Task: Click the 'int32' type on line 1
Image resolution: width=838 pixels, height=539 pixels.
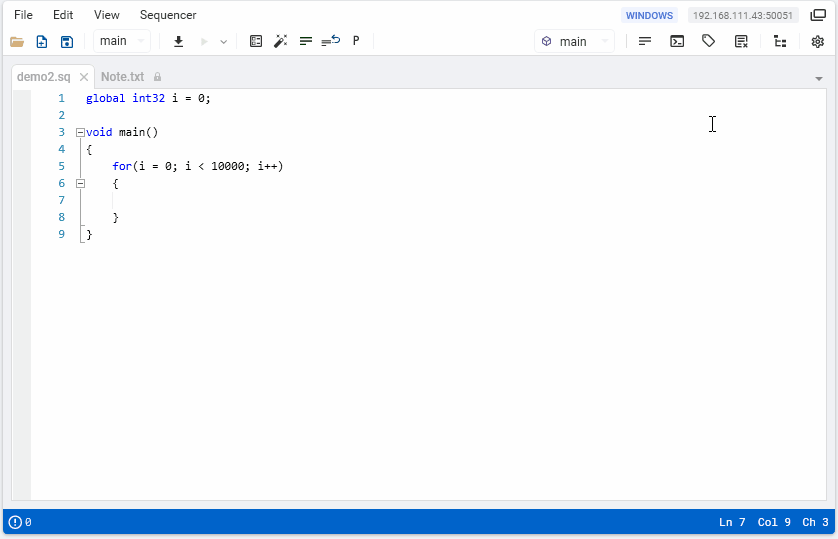Action: [x=149, y=98]
